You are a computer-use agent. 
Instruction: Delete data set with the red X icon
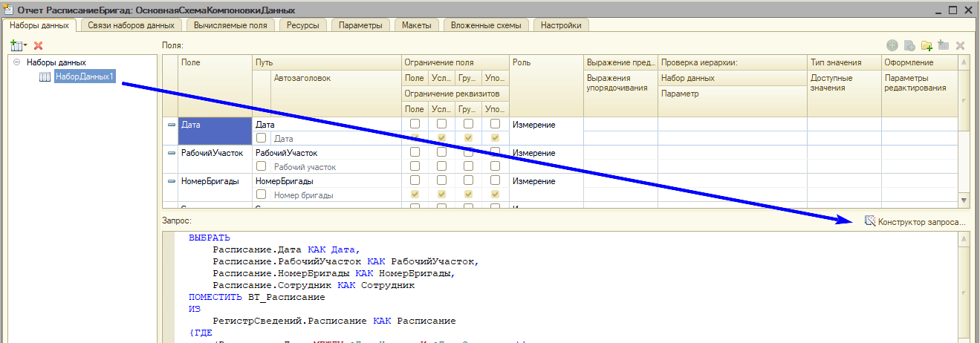[39, 46]
